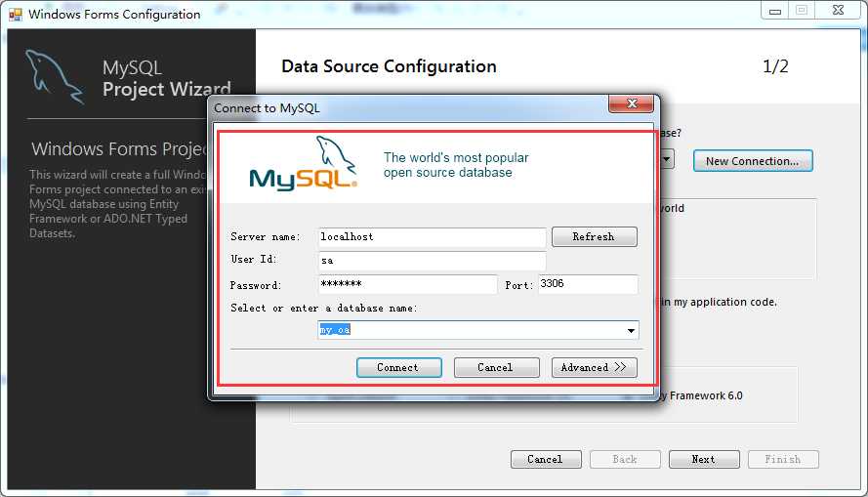Screen dimensions: 868x497
Task: Click the 'Select or enter a database name:' label
Action: click(x=324, y=309)
